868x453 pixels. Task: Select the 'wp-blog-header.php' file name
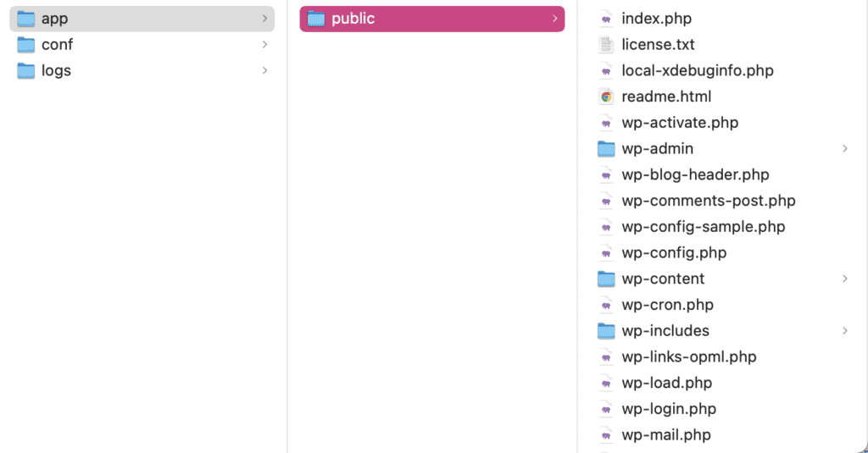pos(695,175)
